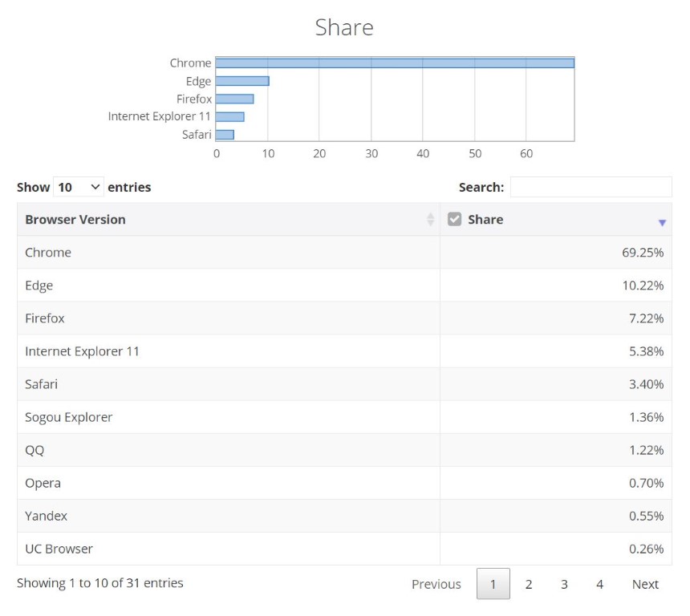Click into the Search input field
690x616 pixels.
pos(591,187)
